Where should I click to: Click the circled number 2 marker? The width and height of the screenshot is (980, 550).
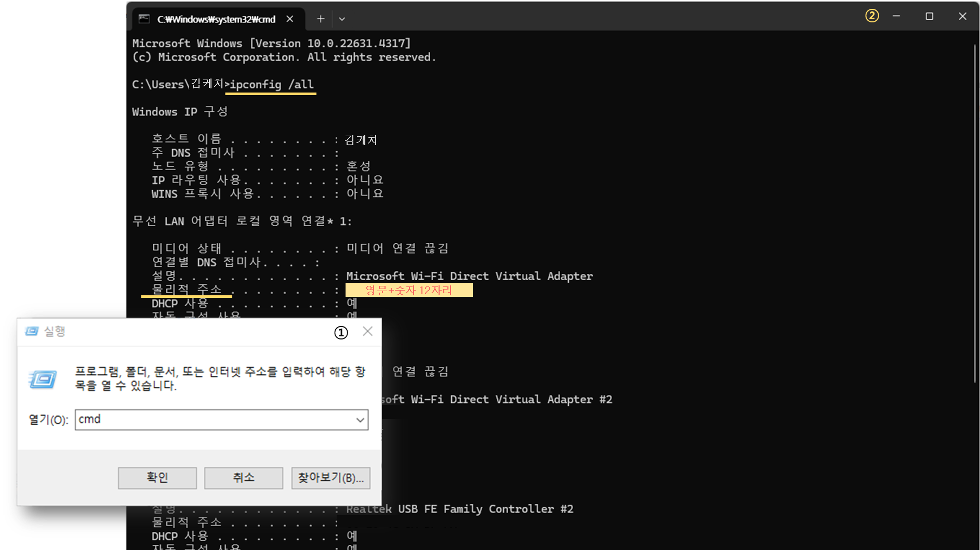click(872, 16)
